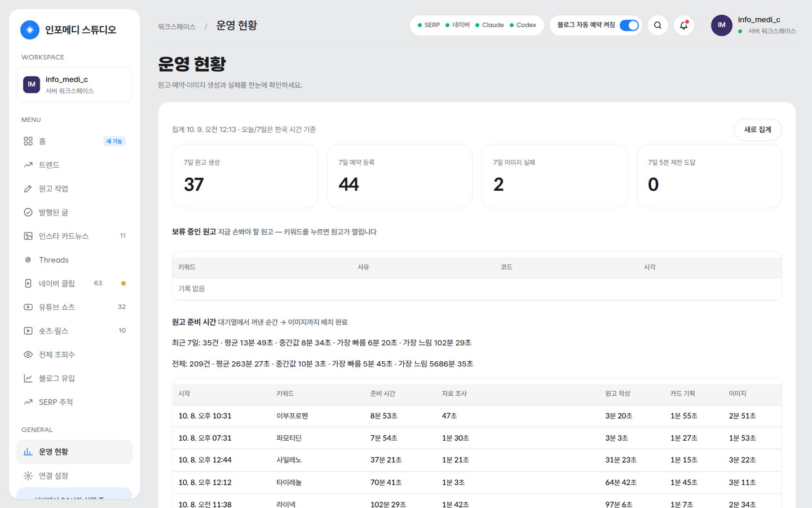Click info_medi_c username in header
Screen dimensions: 812x508
pyautogui.click(x=759, y=20)
